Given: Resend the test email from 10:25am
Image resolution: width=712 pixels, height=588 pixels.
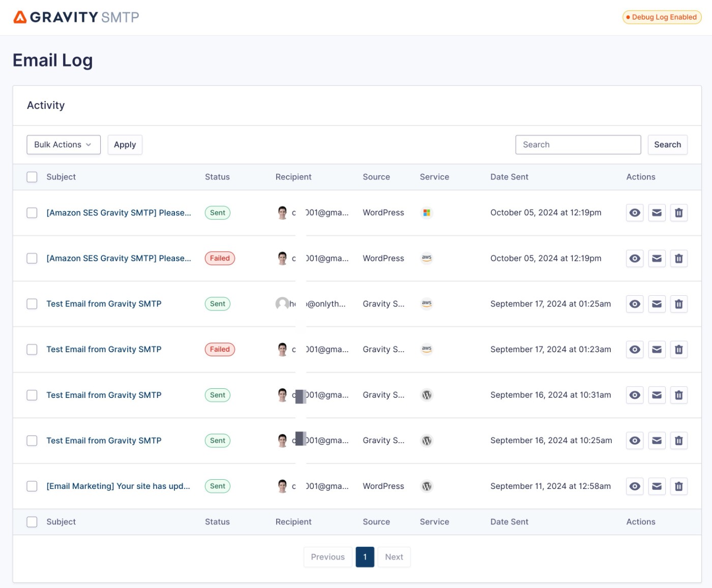Looking at the screenshot, I should pos(657,441).
